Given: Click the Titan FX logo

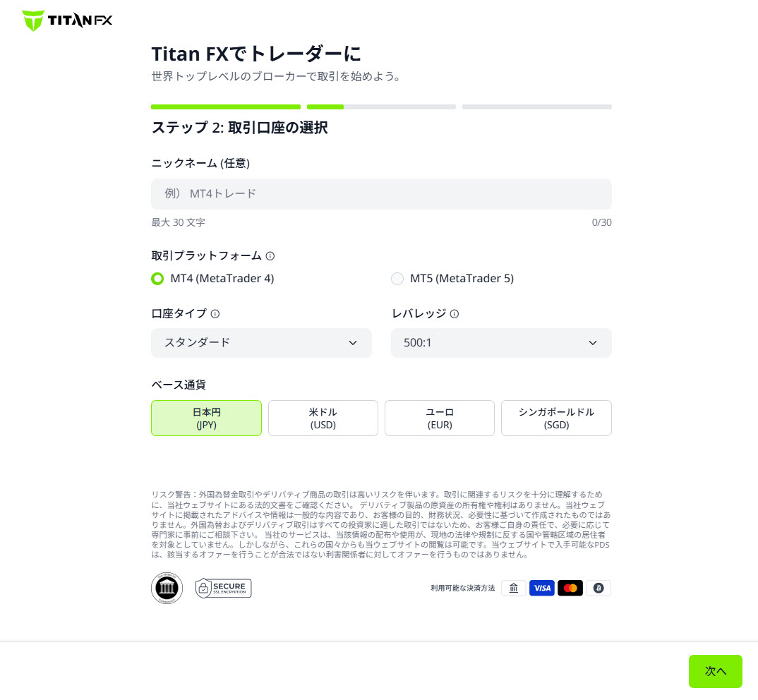Looking at the screenshot, I should pyautogui.click(x=66, y=20).
